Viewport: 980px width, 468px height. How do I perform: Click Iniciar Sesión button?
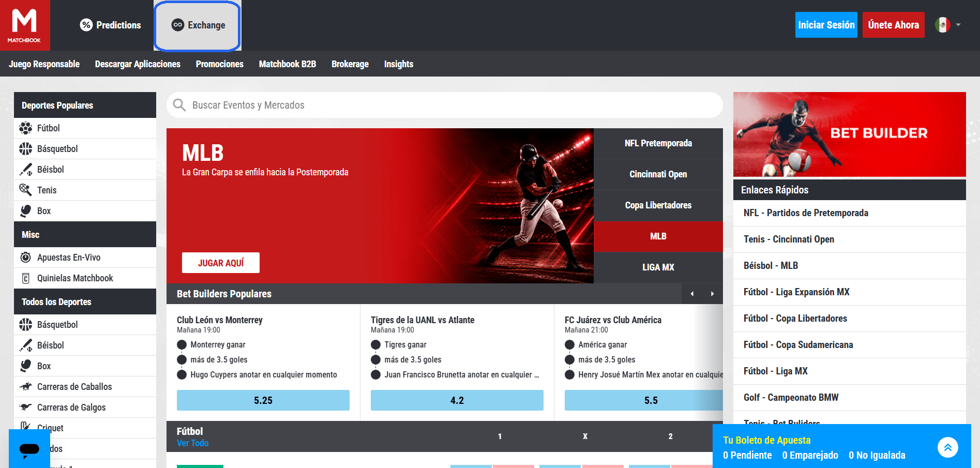point(826,25)
